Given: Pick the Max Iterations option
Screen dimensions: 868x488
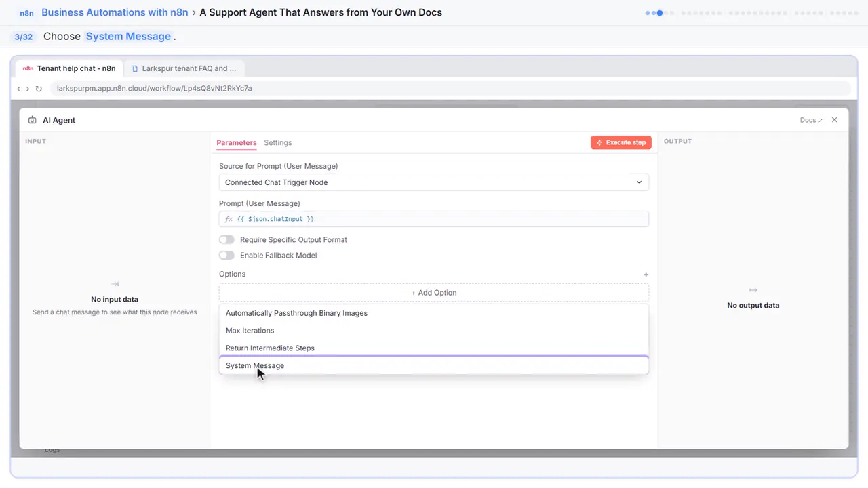Looking at the screenshot, I should point(433,331).
